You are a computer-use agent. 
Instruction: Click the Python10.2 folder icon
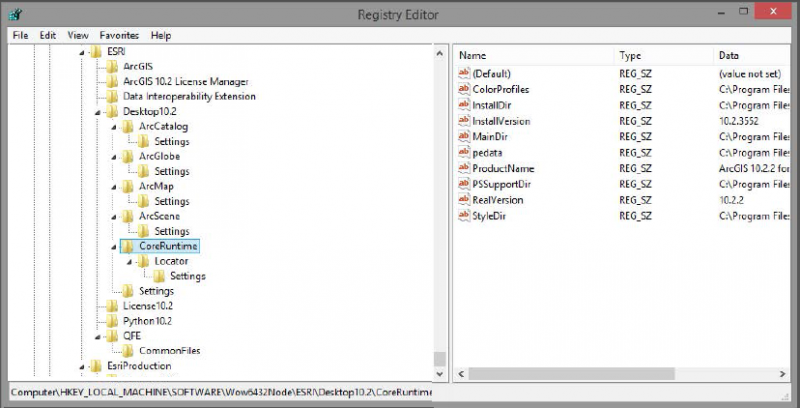[x=111, y=321]
